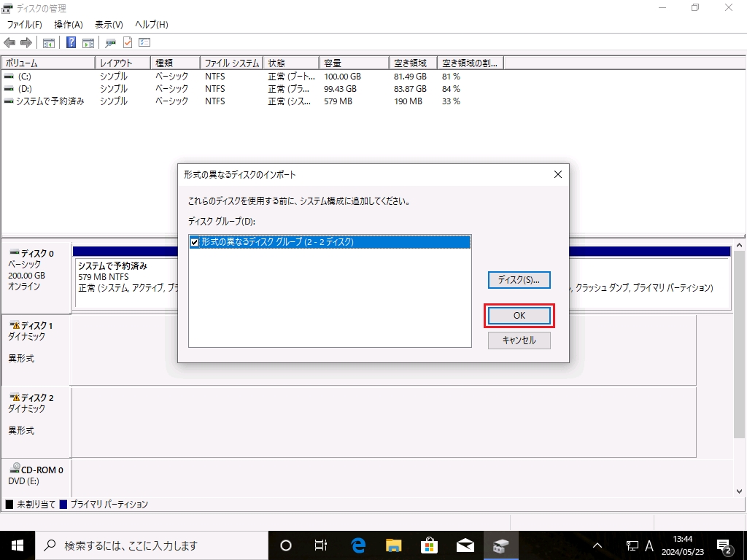Click the (C:) volume drive icon
Screen dimensions: 747x560
click(9, 76)
